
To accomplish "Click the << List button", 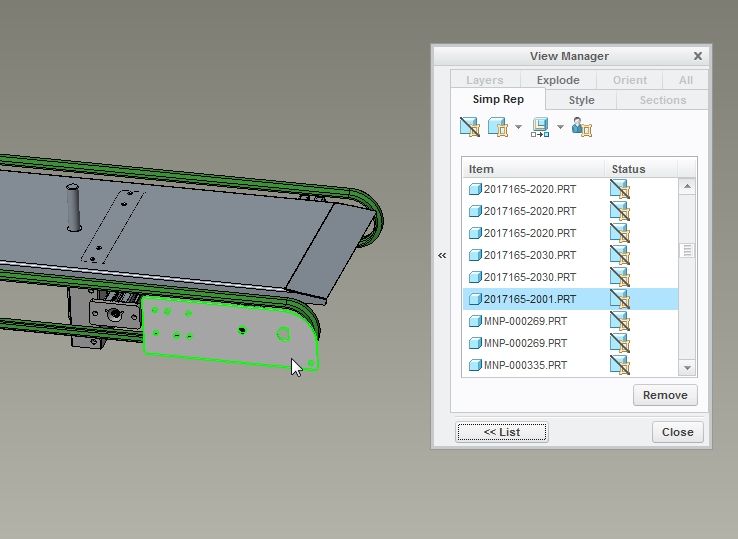I will [502, 432].
